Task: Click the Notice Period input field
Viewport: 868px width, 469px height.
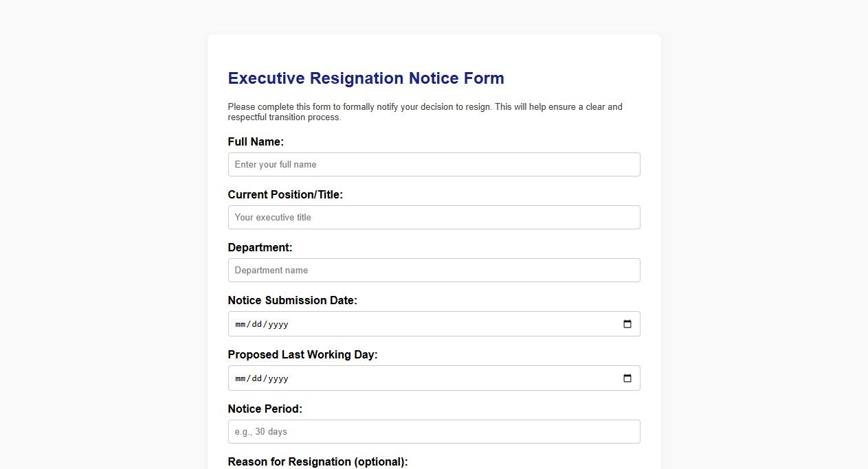Action: pyautogui.click(x=434, y=431)
